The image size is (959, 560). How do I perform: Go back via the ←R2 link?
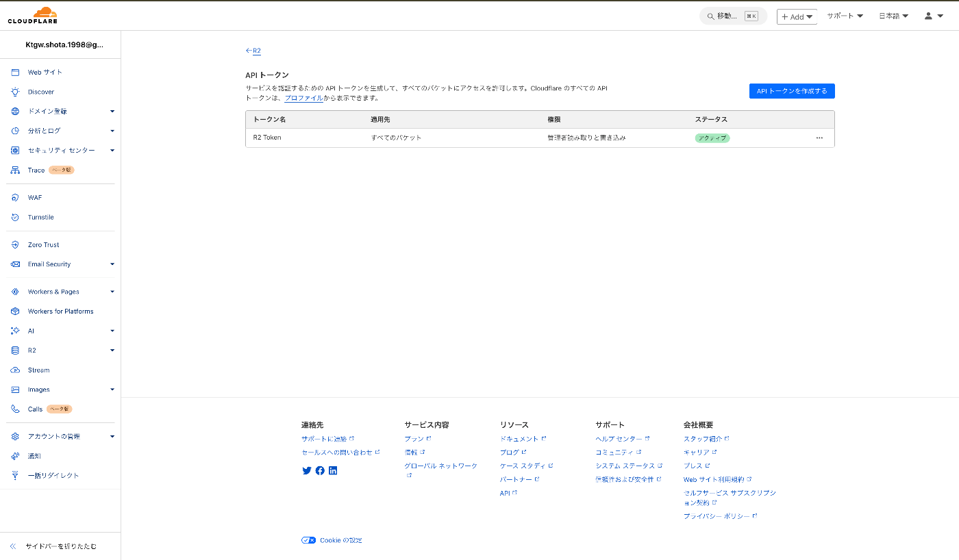point(253,51)
